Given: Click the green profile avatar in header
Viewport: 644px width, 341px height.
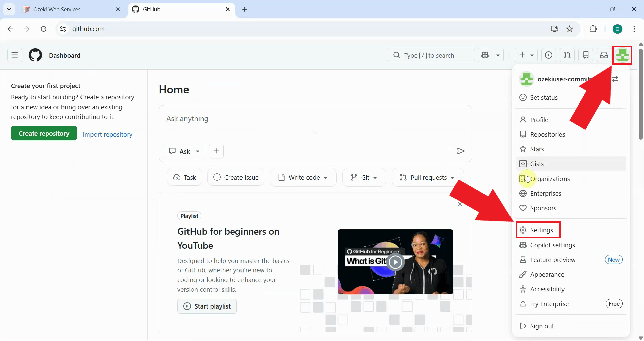Looking at the screenshot, I should [x=622, y=55].
